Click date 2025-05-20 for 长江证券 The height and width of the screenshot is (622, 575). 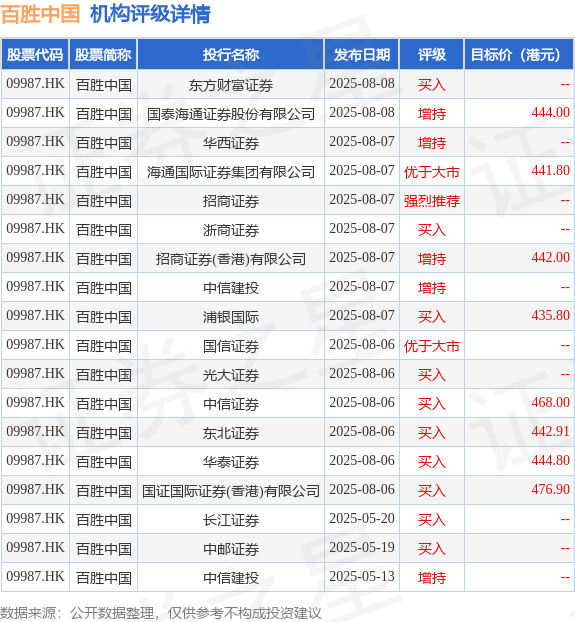pyautogui.click(x=362, y=518)
